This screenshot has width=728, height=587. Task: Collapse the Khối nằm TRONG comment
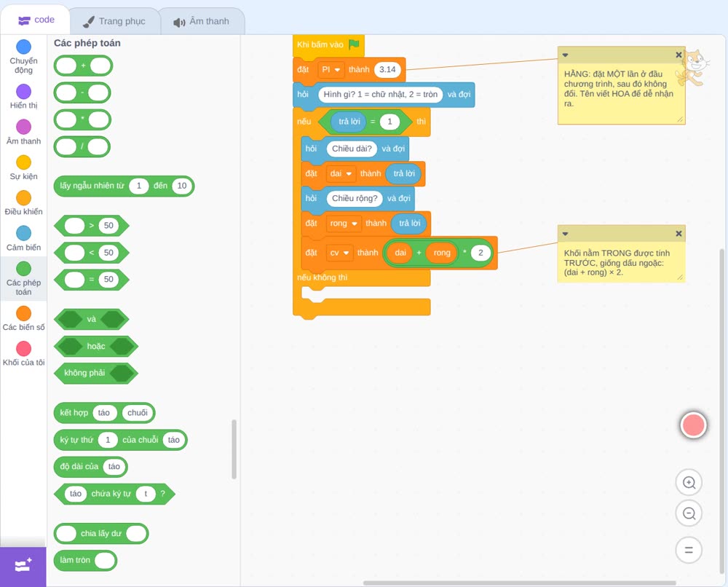point(565,234)
